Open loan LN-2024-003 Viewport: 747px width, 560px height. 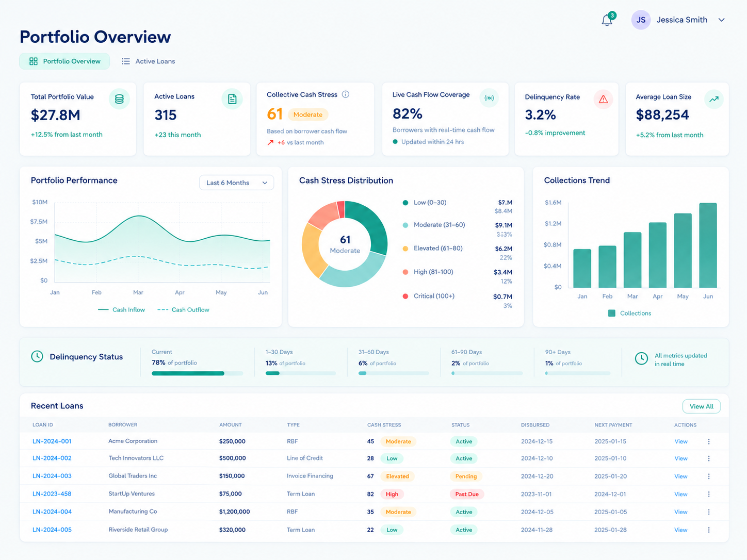52,476
